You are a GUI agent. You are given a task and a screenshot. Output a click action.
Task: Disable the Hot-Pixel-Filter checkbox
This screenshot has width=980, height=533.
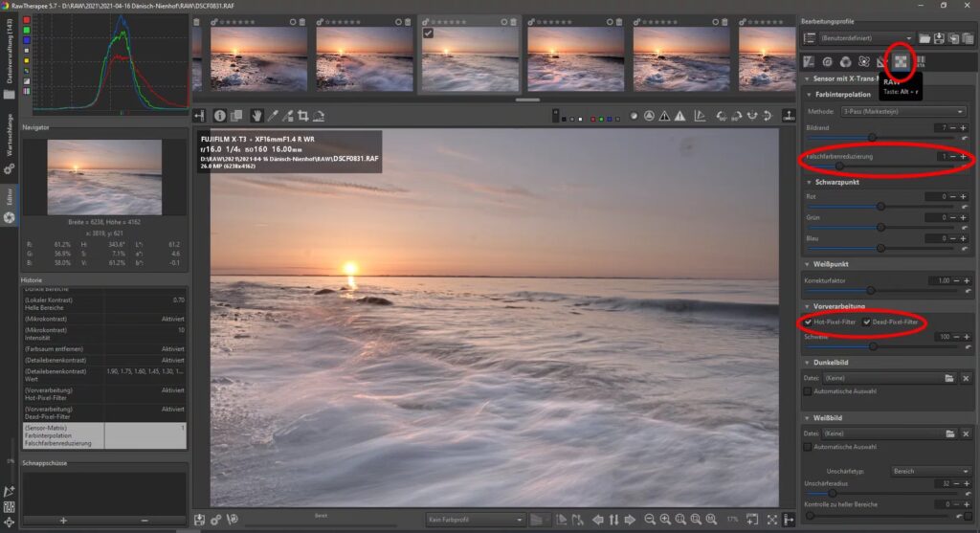809,322
